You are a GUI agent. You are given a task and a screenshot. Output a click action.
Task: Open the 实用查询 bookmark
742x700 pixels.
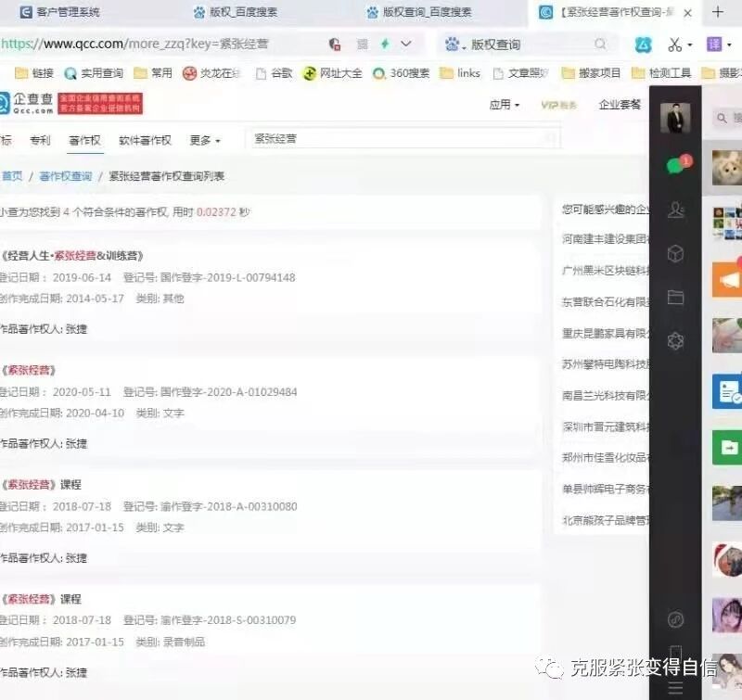94,73
